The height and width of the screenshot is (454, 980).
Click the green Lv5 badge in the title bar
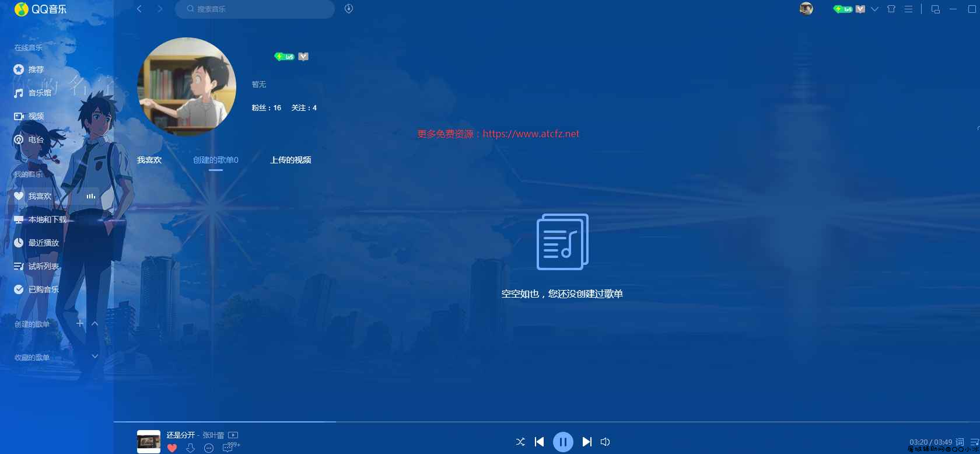pyautogui.click(x=843, y=9)
